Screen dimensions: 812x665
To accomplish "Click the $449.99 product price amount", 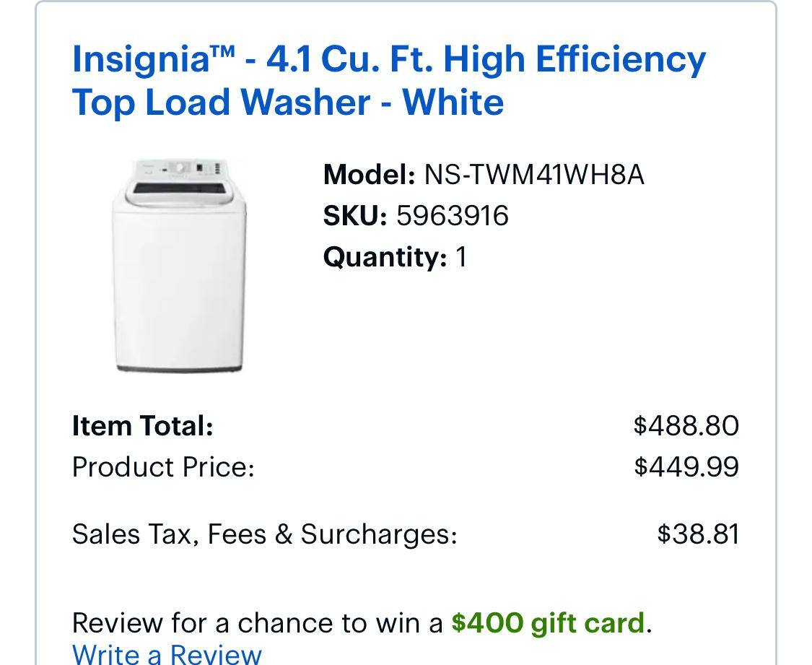I will (686, 466).
